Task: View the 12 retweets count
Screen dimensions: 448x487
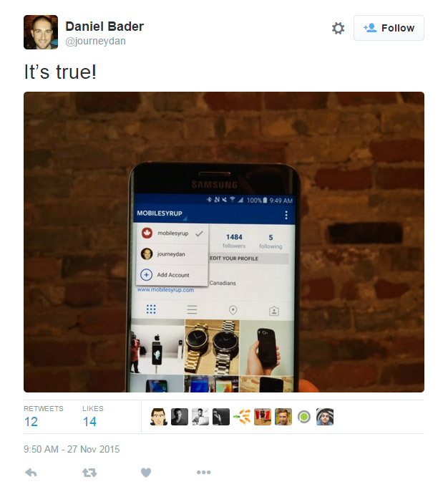Action: coord(31,421)
